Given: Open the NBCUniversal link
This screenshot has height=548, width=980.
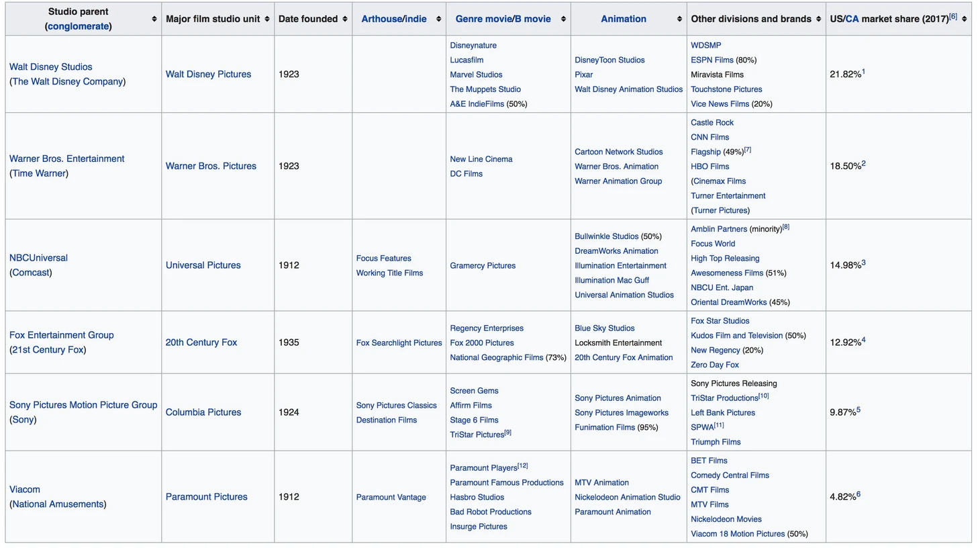Looking at the screenshot, I should click(38, 258).
